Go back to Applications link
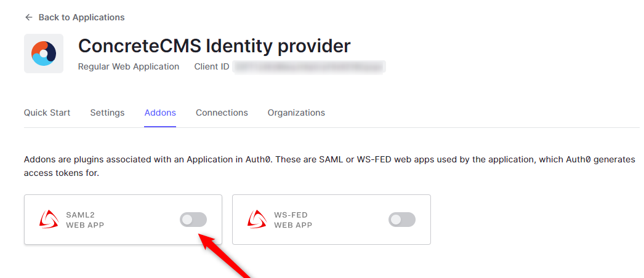This screenshot has width=644, height=278. tap(81, 17)
